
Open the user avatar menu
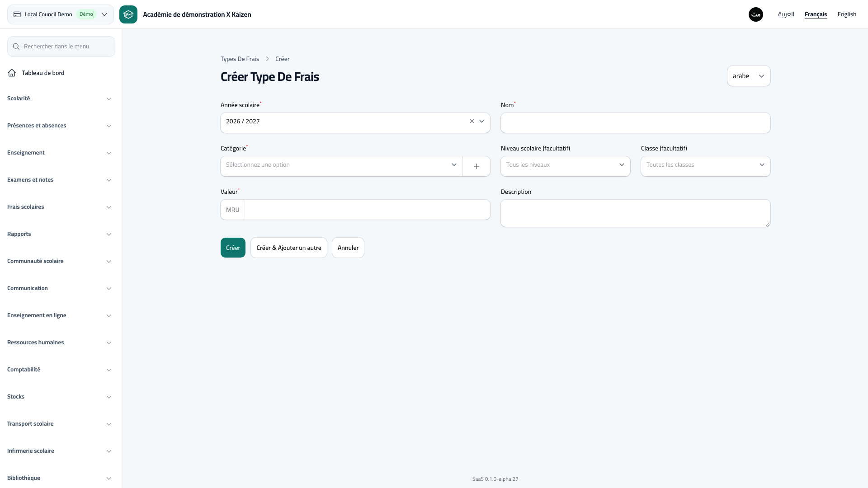(x=756, y=14)
